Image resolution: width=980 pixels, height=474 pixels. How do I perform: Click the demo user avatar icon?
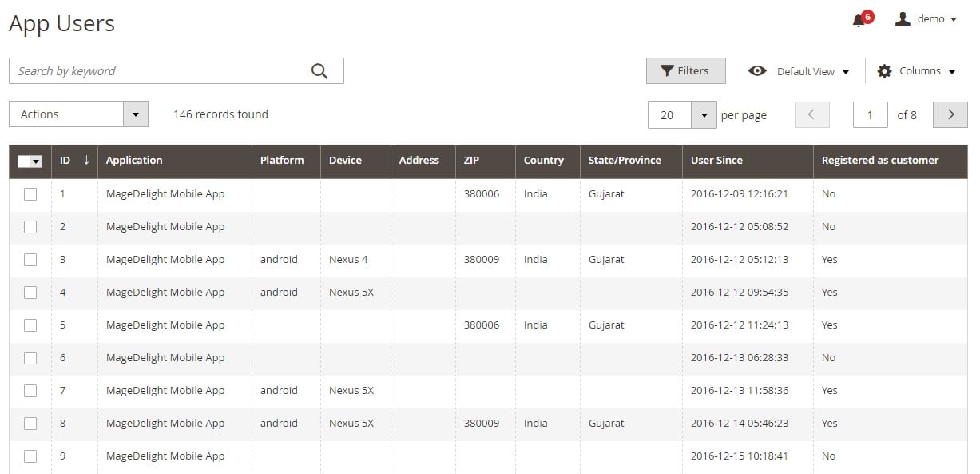903,18
